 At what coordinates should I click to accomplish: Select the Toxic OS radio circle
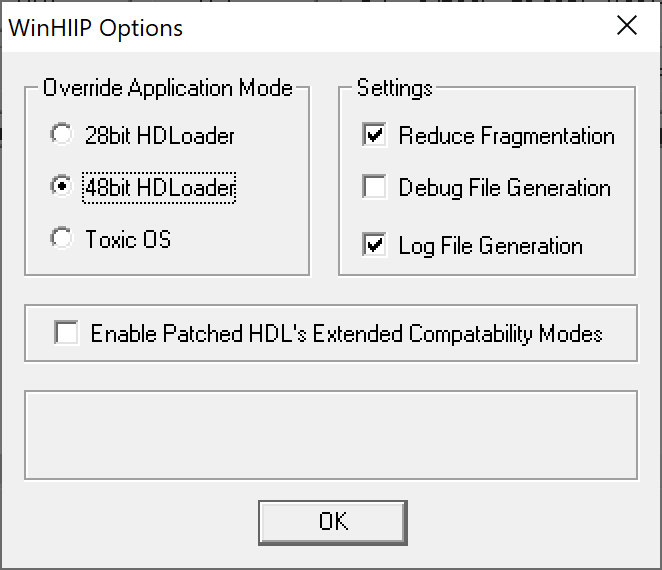[x=62, y=239]
